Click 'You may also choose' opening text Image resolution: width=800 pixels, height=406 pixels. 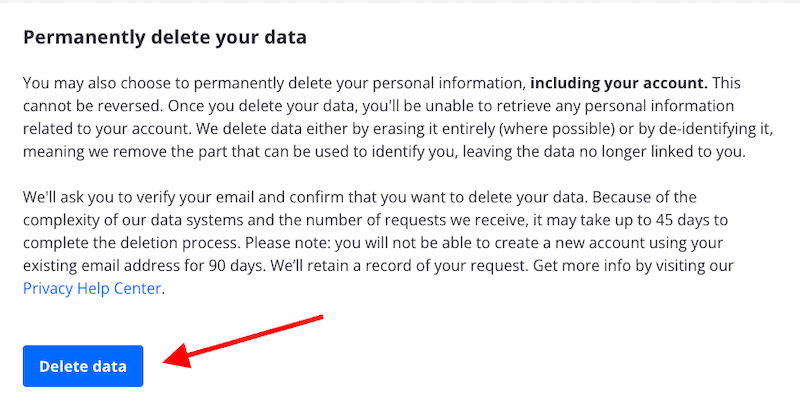(x=93, y=81)
